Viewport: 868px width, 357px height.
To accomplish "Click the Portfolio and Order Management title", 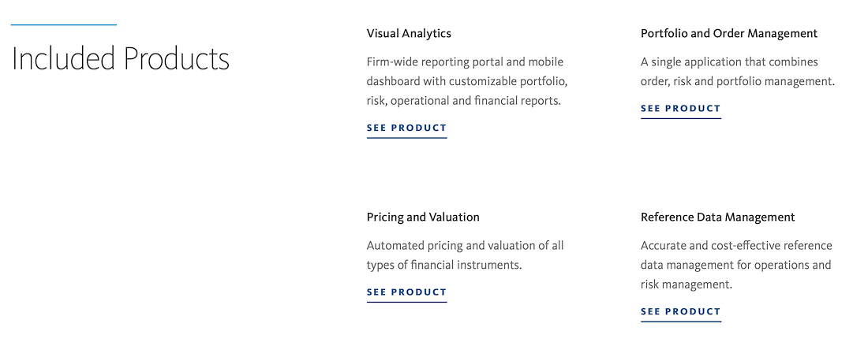I will [x=729, y=34].
